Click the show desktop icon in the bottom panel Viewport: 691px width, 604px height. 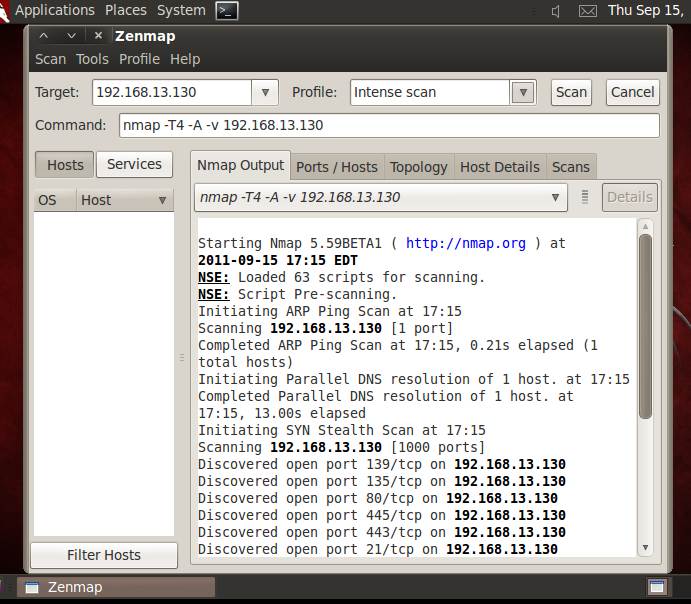(x=657, y=587)
